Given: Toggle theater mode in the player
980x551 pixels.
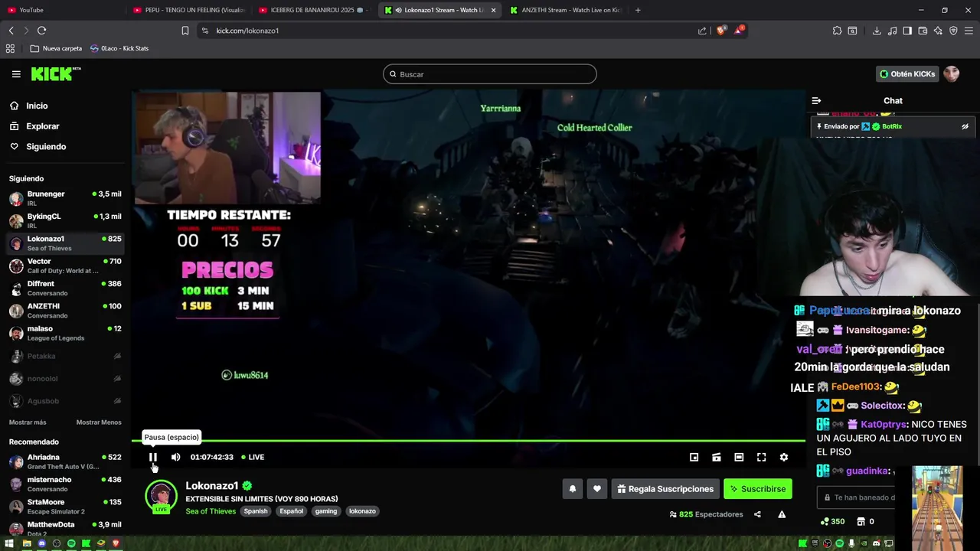Looking at the screenshot, I should 739,457.
